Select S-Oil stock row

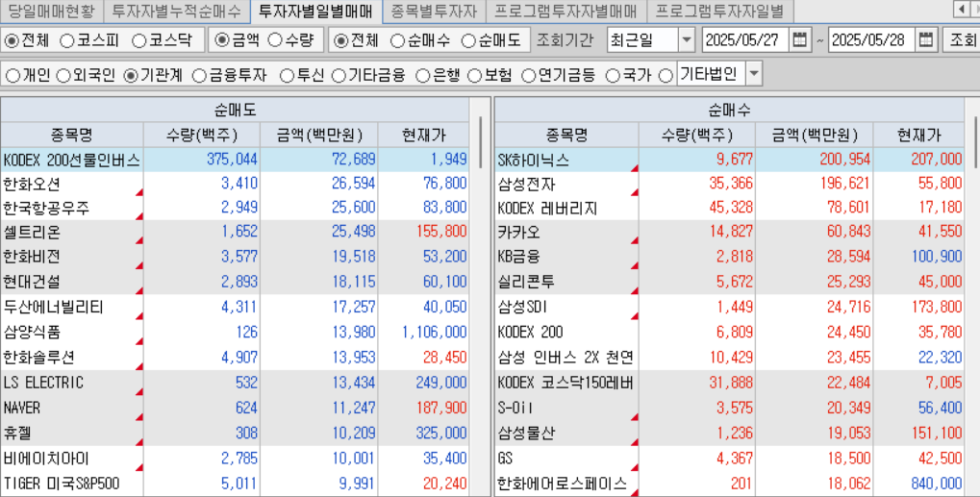(730, 408)
